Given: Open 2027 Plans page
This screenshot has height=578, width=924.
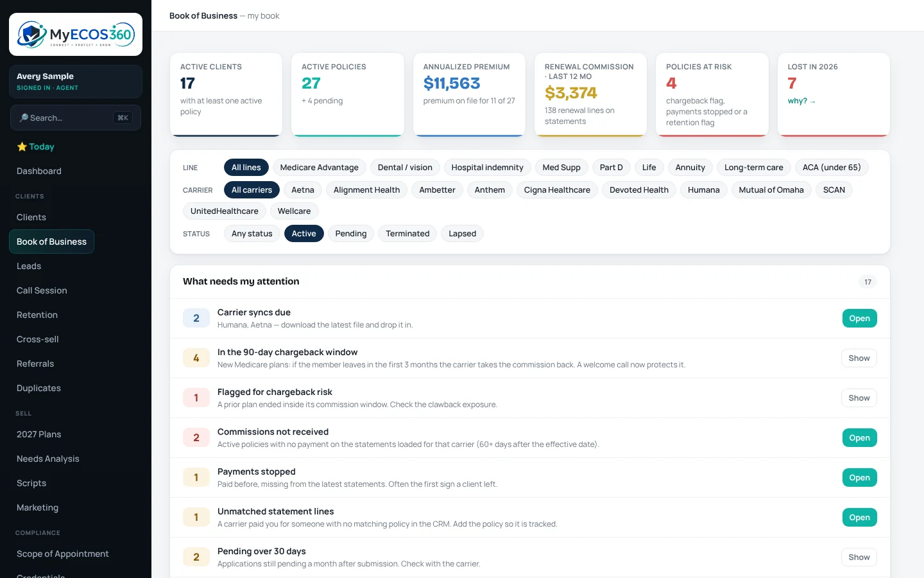Looking at the screenshot, I should (x=39, y=434).
